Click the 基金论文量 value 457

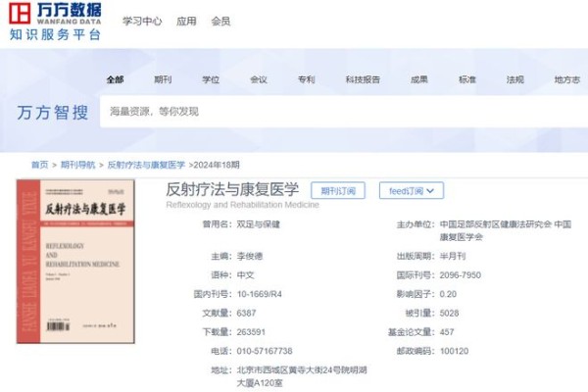pyautogui.click(x=447, y=332)
